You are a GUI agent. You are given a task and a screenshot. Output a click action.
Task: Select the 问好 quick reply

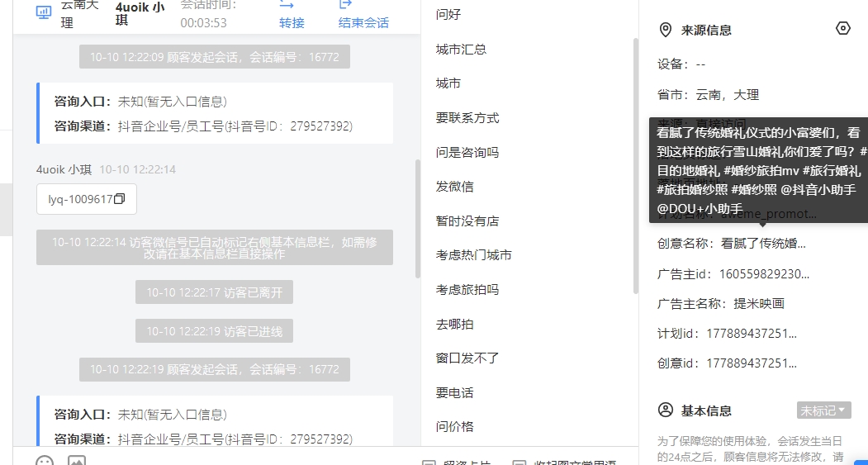pyautogui.click(x=448, y=15)
